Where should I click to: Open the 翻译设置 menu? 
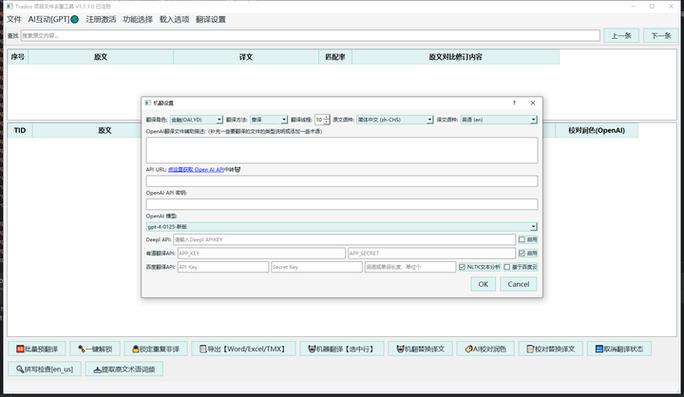pos(211,19)
